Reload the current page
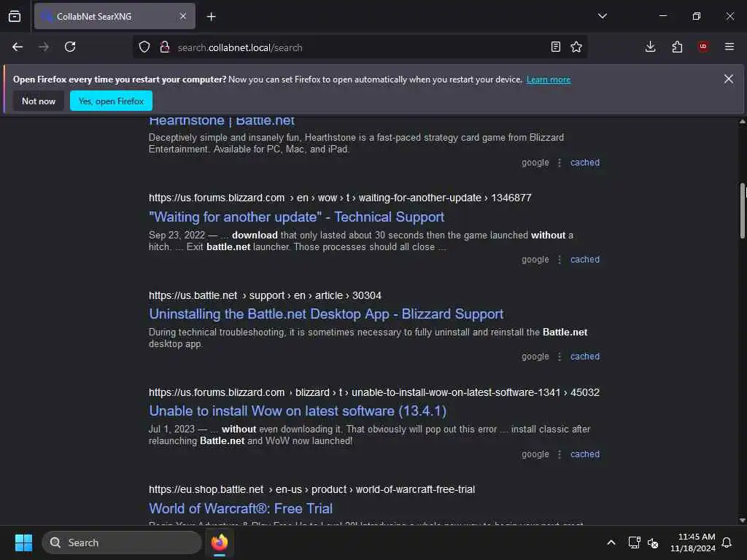747x560 pixels. (70, 47)
